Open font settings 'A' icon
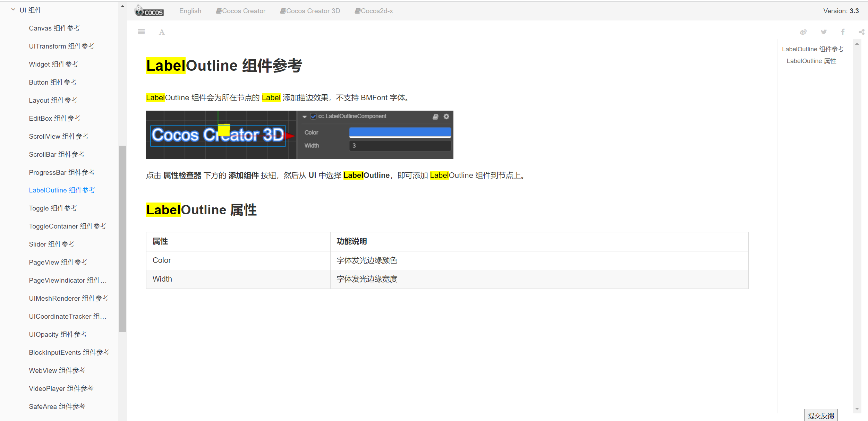This screenshot has width=868, height=421. click(162, 32)
